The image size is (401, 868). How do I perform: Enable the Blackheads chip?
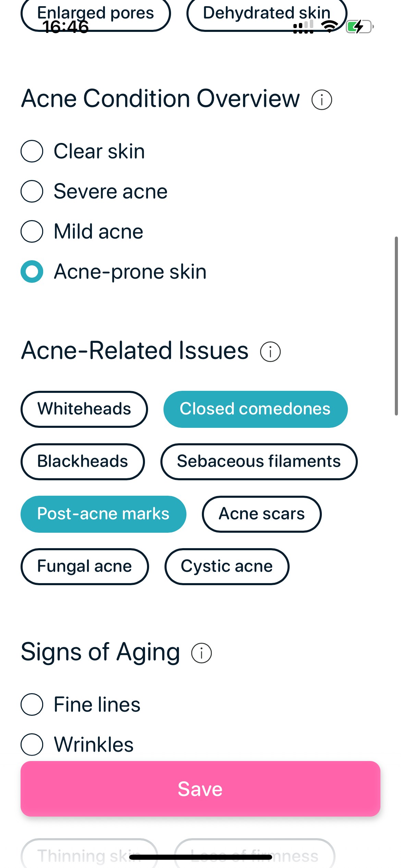tap(83, 461)
